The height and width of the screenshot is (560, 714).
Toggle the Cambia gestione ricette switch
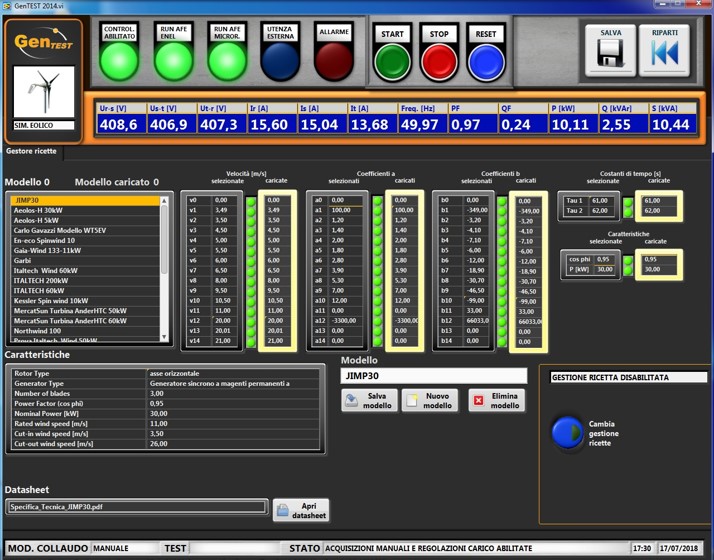click(x=567, y=431)
